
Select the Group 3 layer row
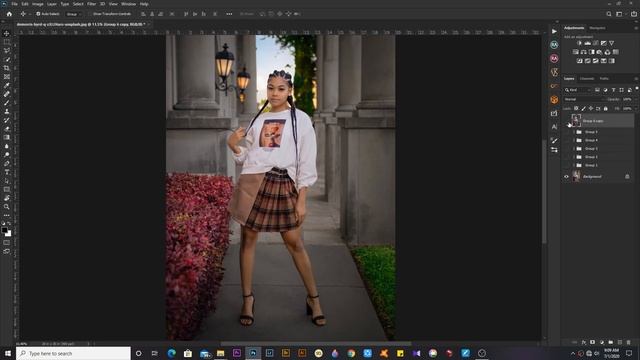598,149
